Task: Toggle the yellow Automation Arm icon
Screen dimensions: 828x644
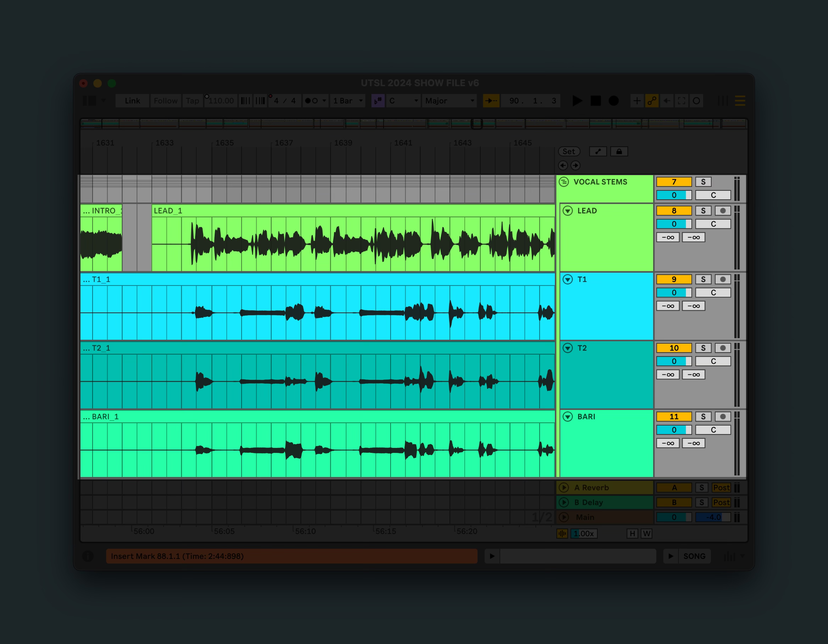Action: coord(652,101)
